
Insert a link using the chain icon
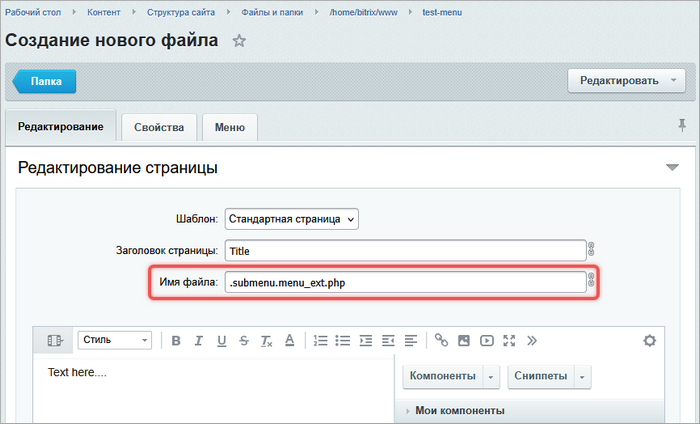pos(441,341)
